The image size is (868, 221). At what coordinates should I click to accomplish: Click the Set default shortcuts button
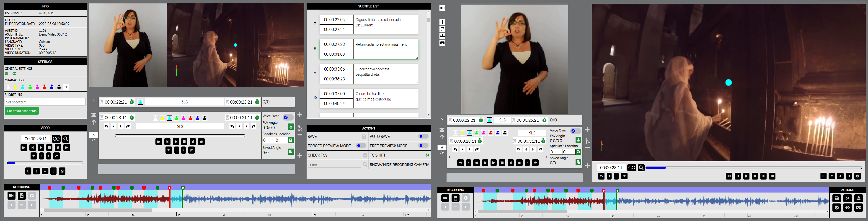22,111
